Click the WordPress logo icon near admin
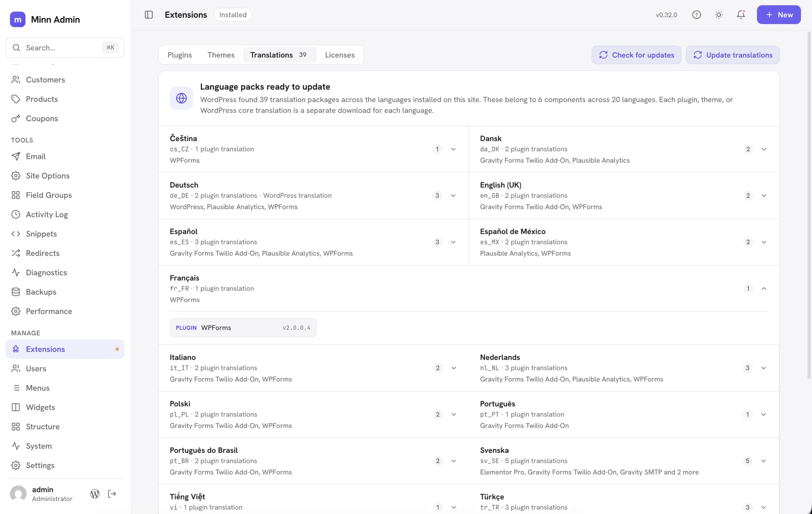Image resolution: width=812 pixels, height=514 pixels. click(x=95, y=494)
